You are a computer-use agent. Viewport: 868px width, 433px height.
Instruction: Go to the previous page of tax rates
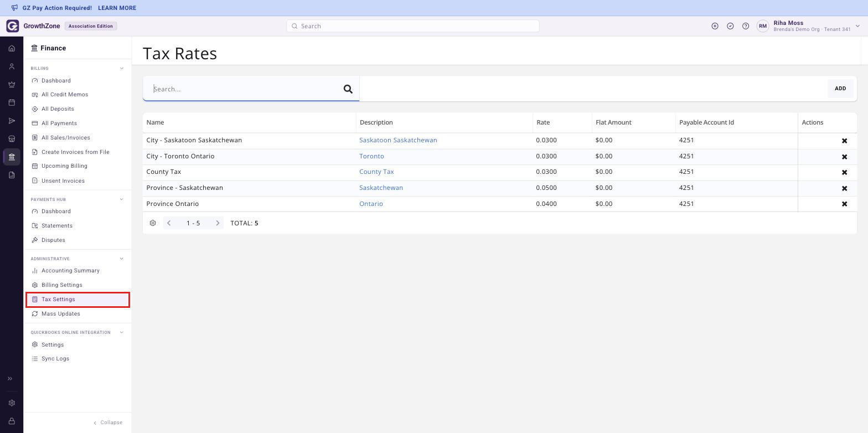(169, 223)
